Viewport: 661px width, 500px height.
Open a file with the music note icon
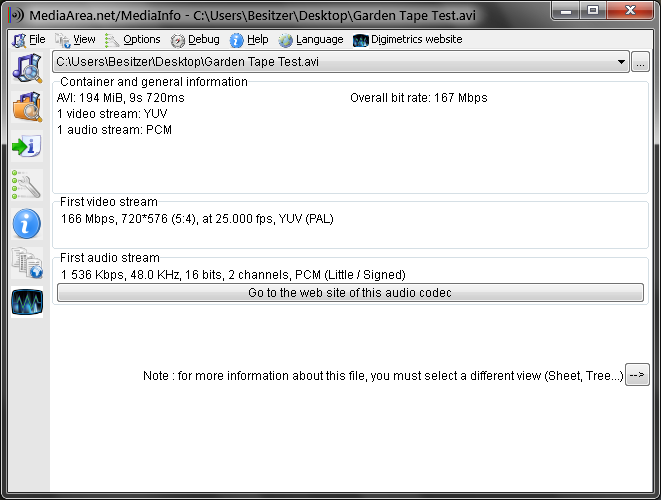click(x=27, y=68)
